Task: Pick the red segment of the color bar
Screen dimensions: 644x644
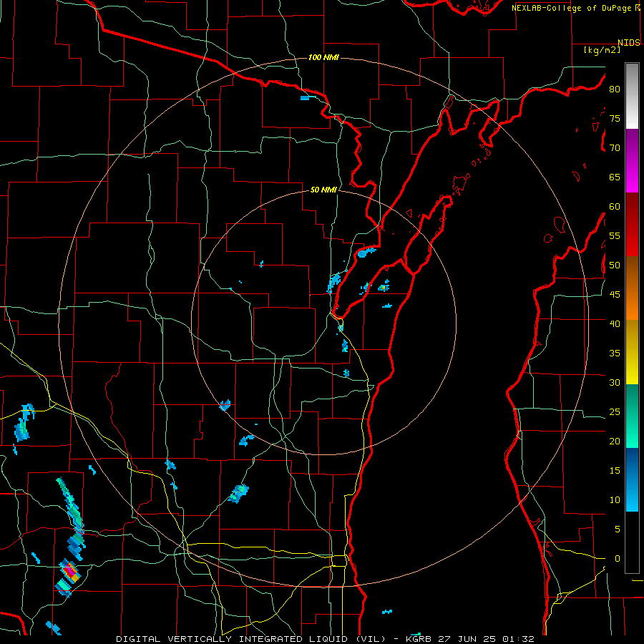Action: pos(632,225)
